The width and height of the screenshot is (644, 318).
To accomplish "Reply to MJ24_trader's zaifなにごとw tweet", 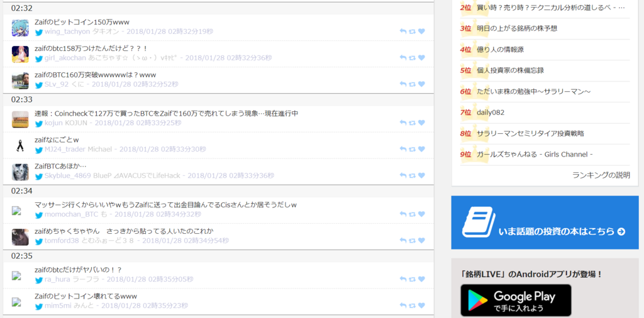I will pyautogui.click(x=403, y=149).
